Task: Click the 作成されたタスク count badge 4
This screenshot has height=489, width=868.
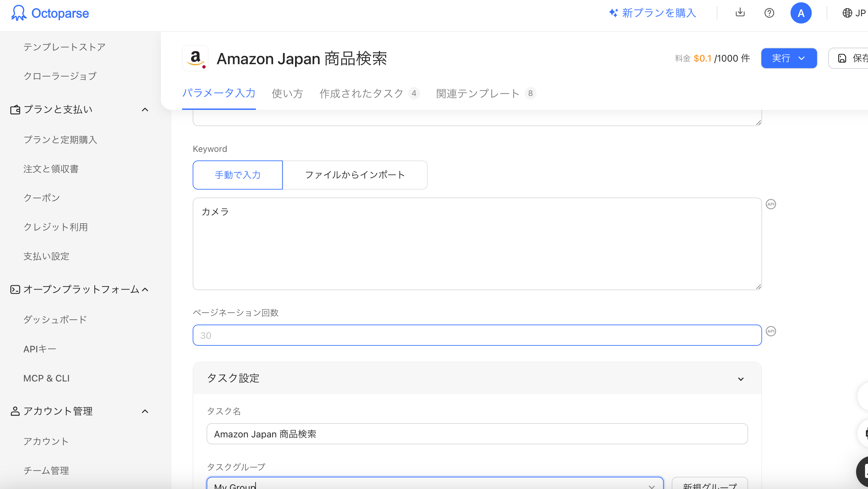Action: tap(414, 93)
